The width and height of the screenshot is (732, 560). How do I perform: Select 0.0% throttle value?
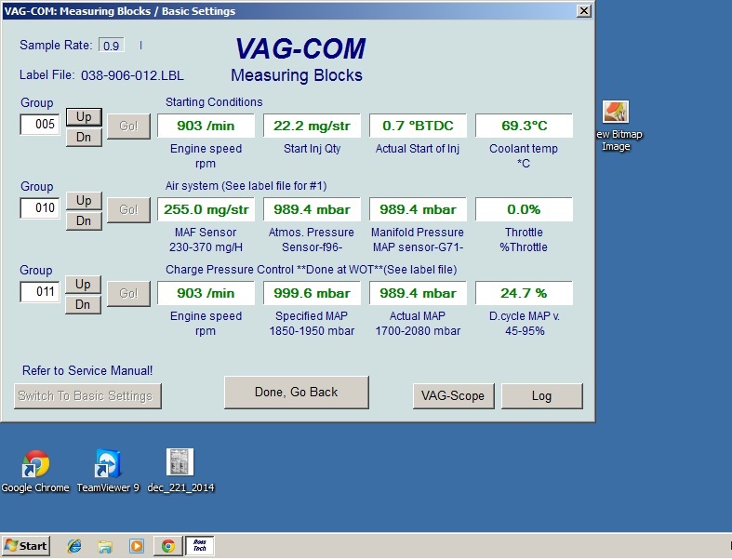[x=524, y=209]
